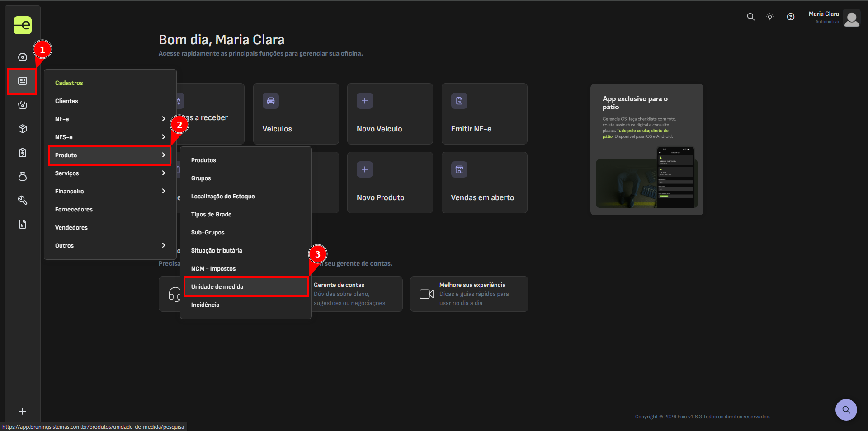Open the shopping basket sidebar icon
Viewport: 868px width, 431px height.
click(23, 105)
